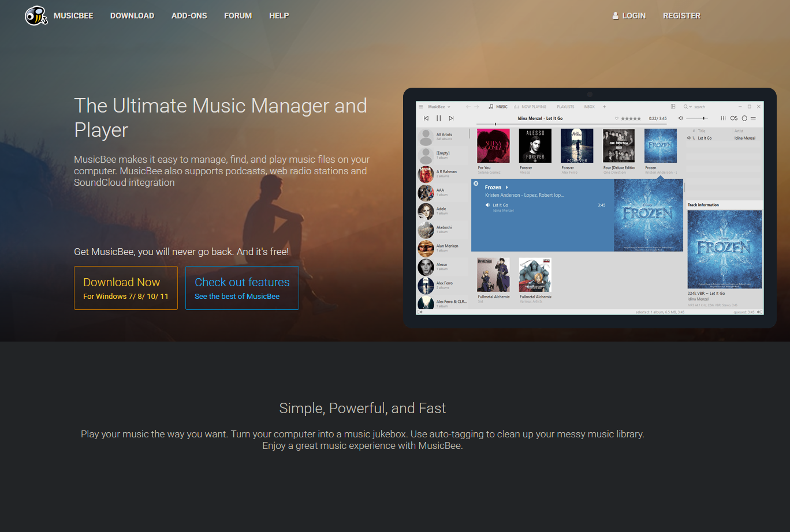Click the MusicBee bee logo icon
The height and width of the screenshot is (532, 790).
(36, 16)
